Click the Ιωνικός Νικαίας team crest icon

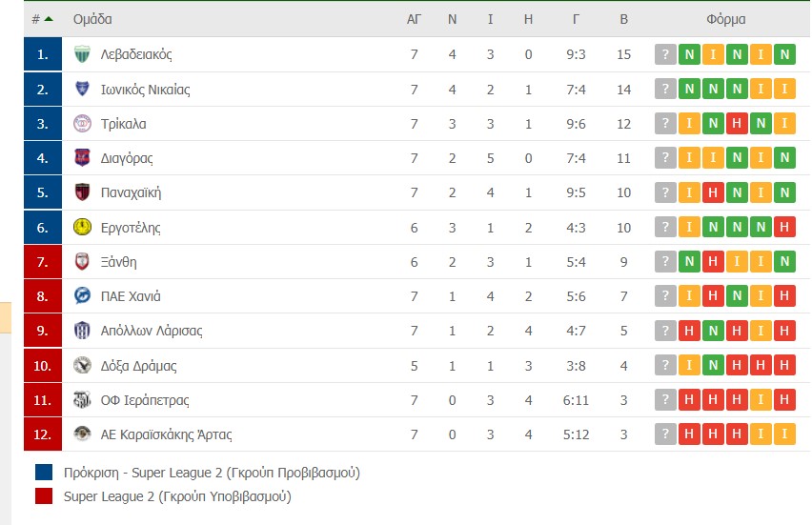[83, 90]
